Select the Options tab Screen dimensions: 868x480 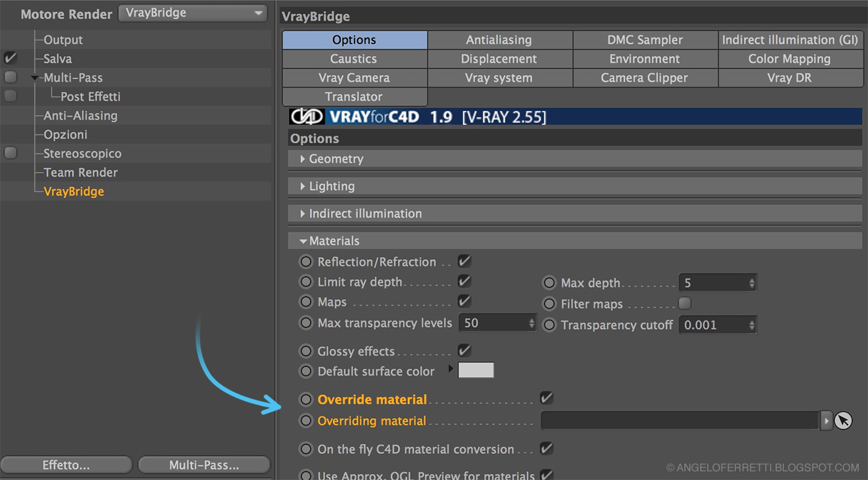(354, 40)
